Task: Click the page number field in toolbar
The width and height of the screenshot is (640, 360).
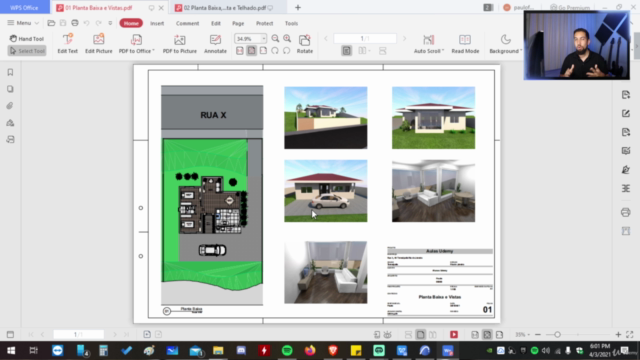Action: tap(365, 39)
